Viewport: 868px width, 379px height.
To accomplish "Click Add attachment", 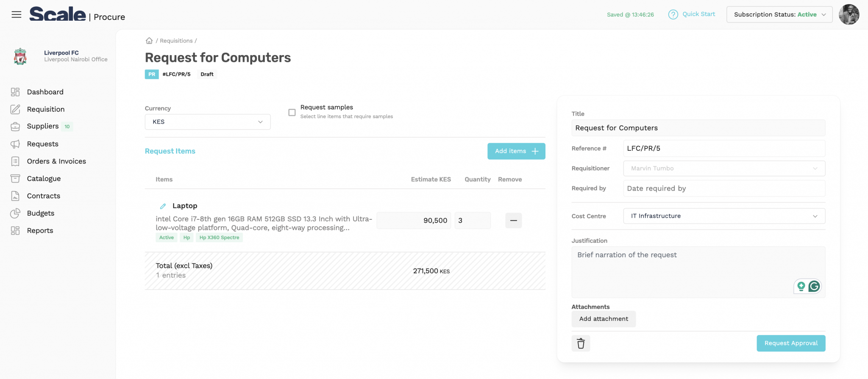I will click(604, 319).
